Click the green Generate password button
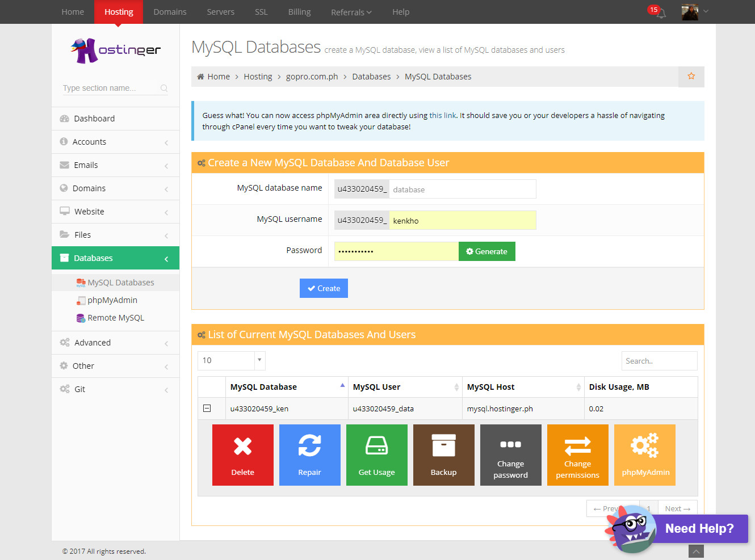Image resolution: width=755 pixels, height=560 pixels. [487, 251]
